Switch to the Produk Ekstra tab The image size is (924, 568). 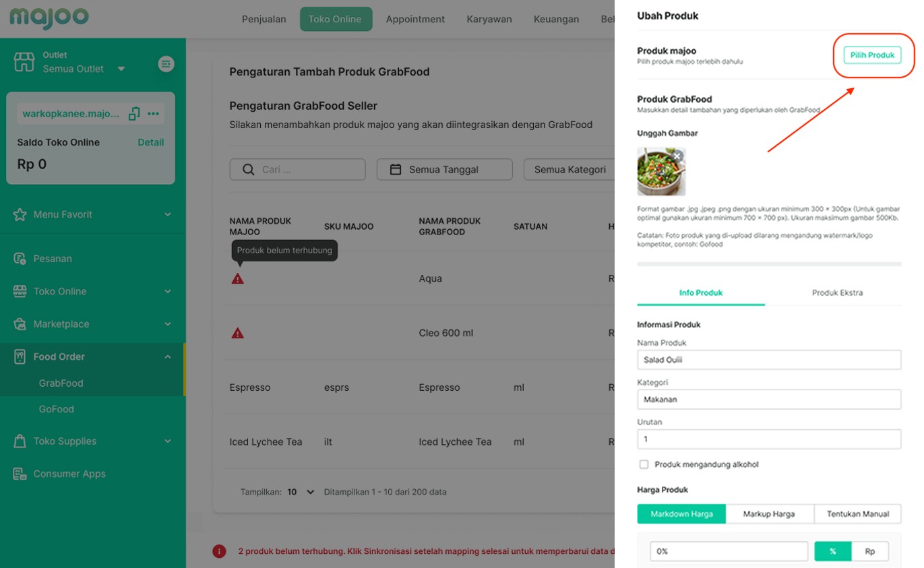point(837,292)
